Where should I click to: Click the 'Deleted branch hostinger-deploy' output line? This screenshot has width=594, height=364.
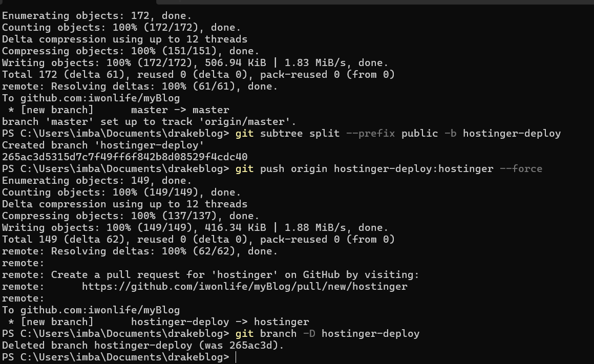(x=142, y=346)
